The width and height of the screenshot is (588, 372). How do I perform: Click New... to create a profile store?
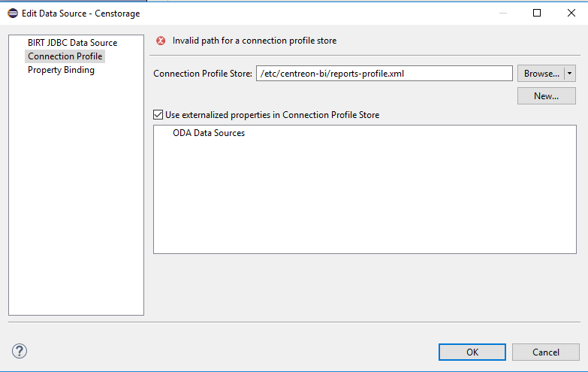[x=546, y=96]
